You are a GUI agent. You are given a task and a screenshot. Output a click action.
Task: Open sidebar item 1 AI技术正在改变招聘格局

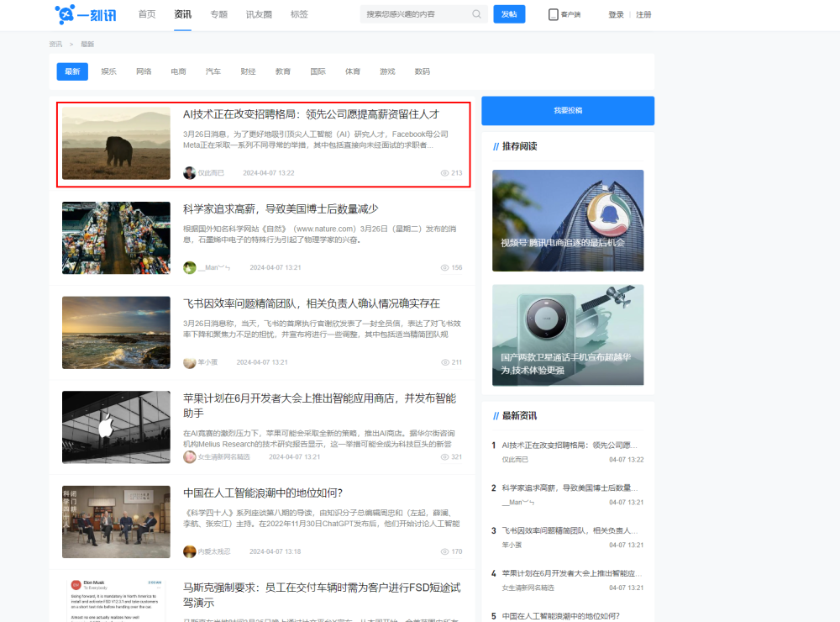[570, 445]
